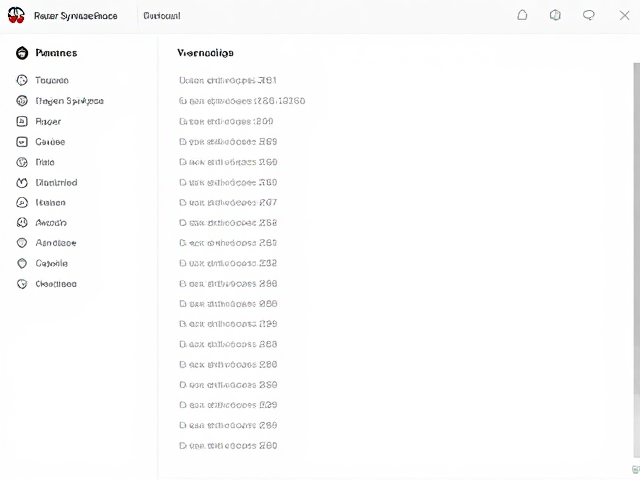Click the icon beside the last sidebar item "Oieotlieoe"
Viewport: 640px width, 480px height.
(22, 284)
